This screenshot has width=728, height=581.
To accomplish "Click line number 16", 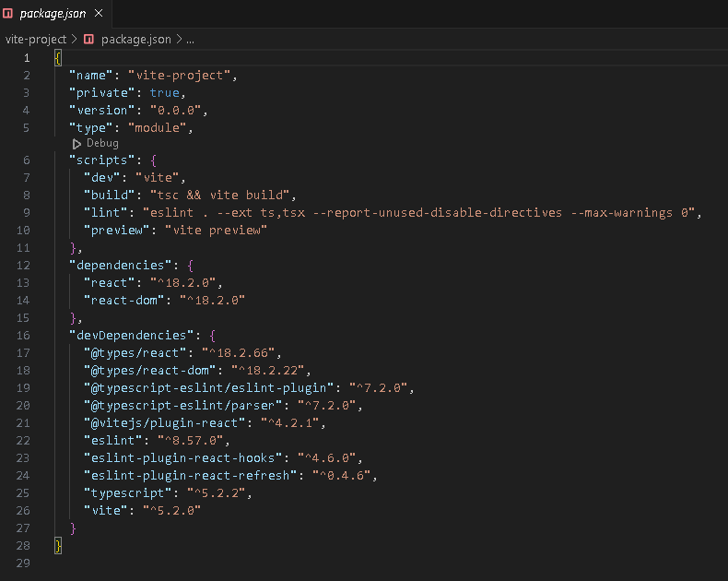I will [x=23, y=336].
